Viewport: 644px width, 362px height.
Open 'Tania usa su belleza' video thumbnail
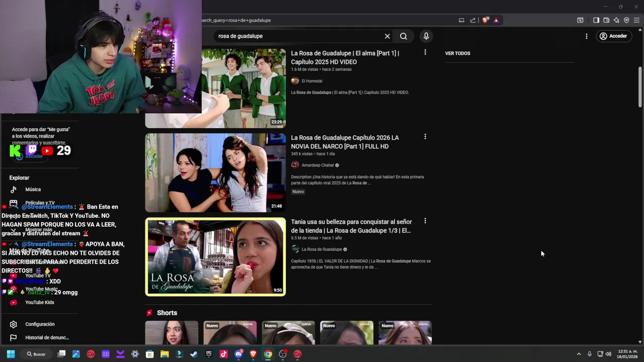(215, 256)
